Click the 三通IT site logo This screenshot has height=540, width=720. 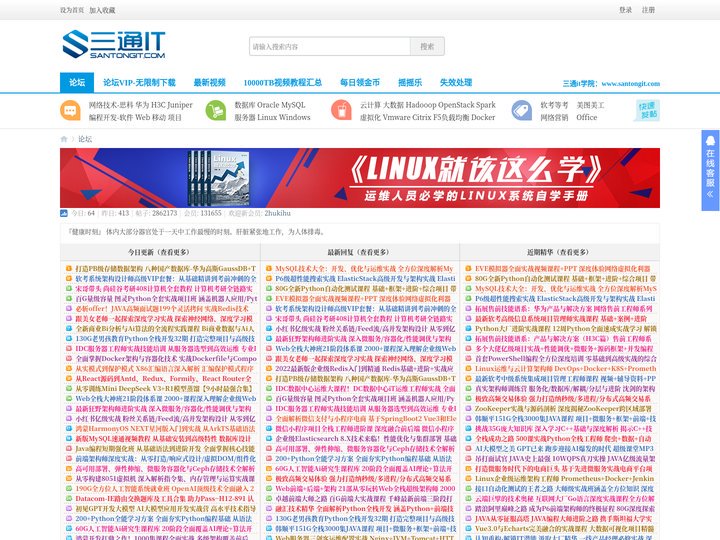click(x=113, y=45)
